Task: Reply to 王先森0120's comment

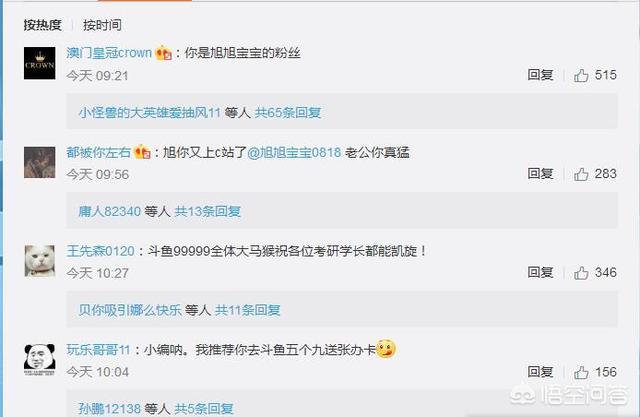Action: (x=540, y=272)
